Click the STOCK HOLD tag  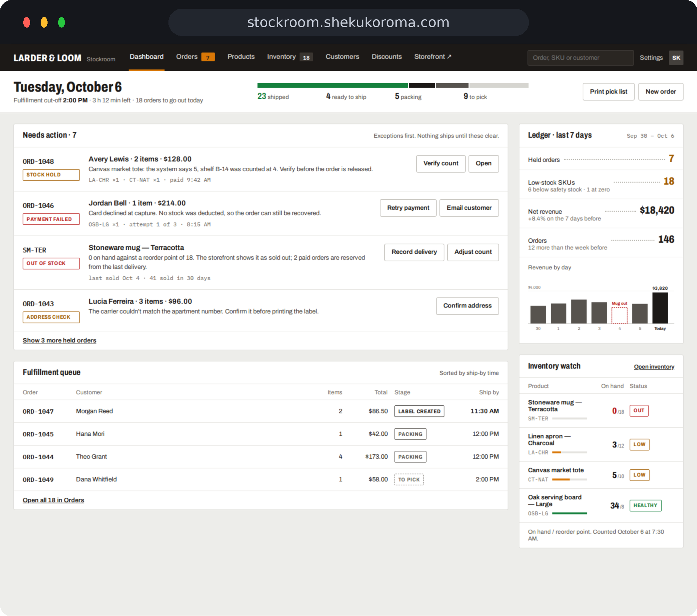51,175
